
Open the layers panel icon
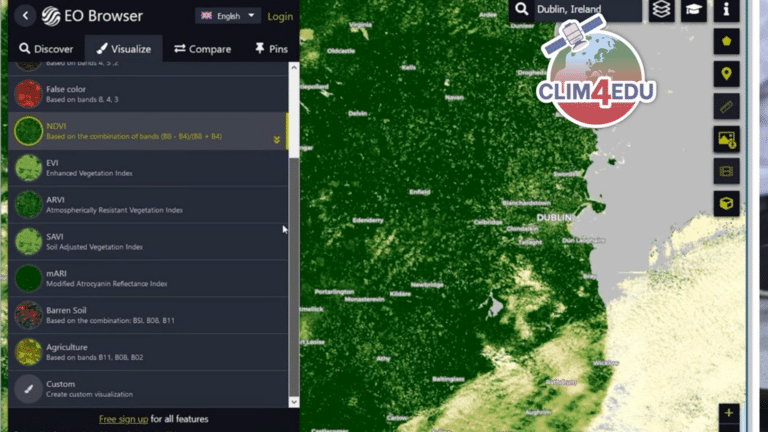[661, 10]
